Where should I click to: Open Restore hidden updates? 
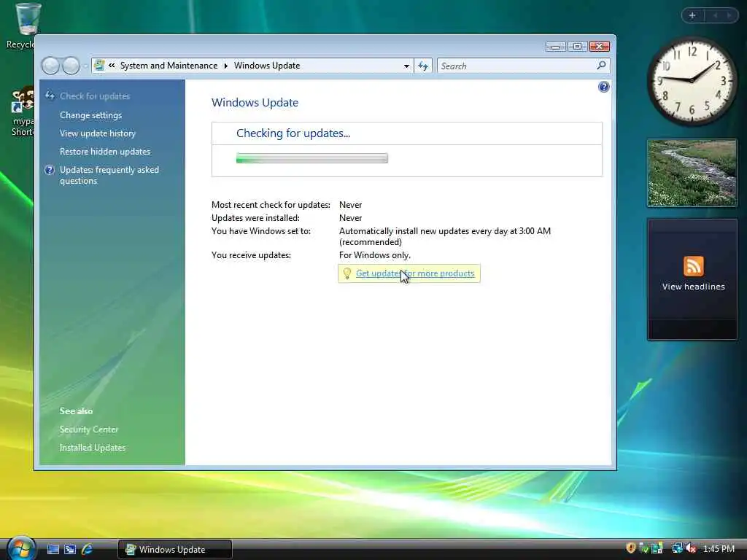click(105, 152)
